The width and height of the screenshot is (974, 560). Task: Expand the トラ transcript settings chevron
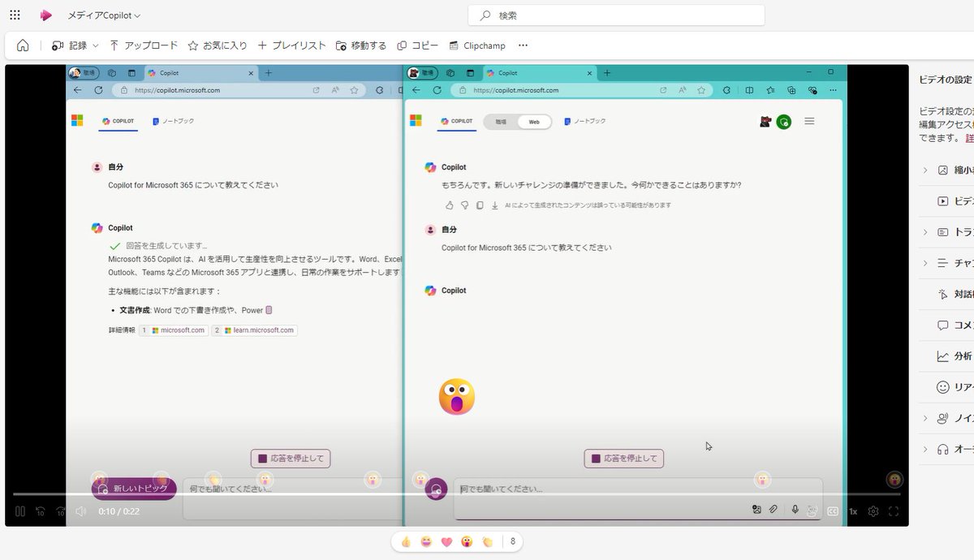[924, 232]
